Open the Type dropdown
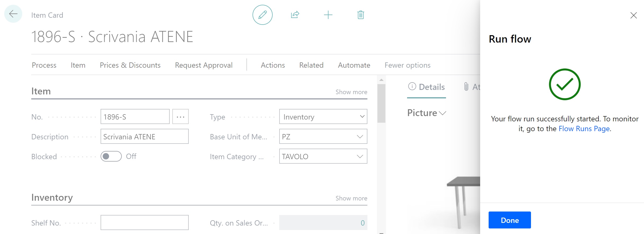The width and height of the screenshot is (644, 234). tap(362, 117)
